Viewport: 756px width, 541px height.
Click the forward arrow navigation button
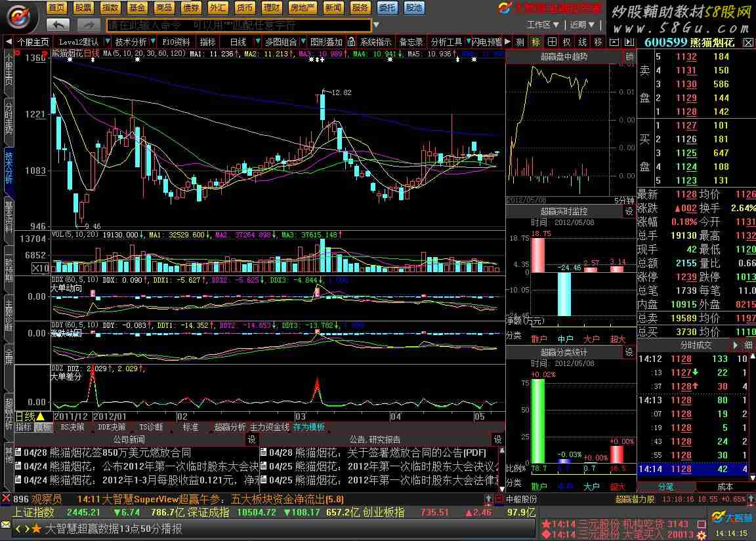(x=89, y=25)
